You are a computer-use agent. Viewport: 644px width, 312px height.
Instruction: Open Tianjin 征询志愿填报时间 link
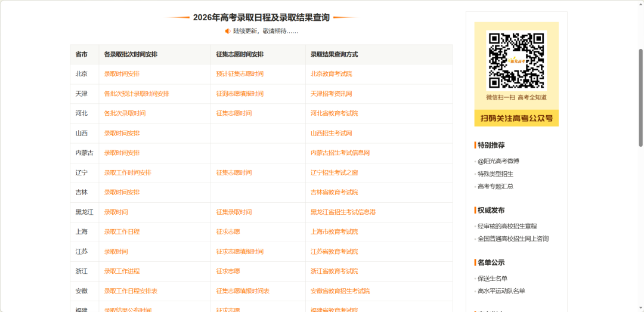pyautogui.click(x=240, y=94)
